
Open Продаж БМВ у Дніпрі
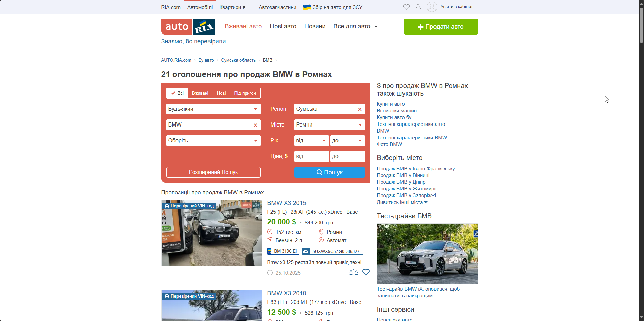click(x=401, y=182)
